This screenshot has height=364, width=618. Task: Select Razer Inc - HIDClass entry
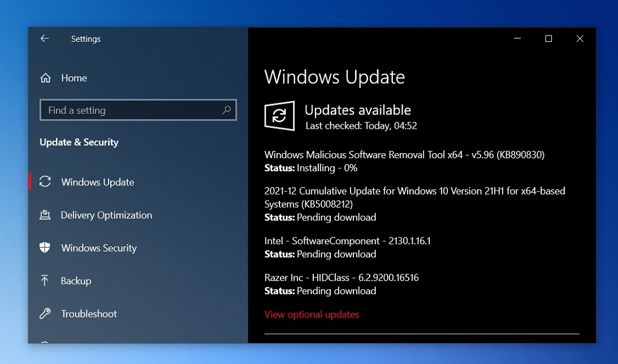pos(342,278)
